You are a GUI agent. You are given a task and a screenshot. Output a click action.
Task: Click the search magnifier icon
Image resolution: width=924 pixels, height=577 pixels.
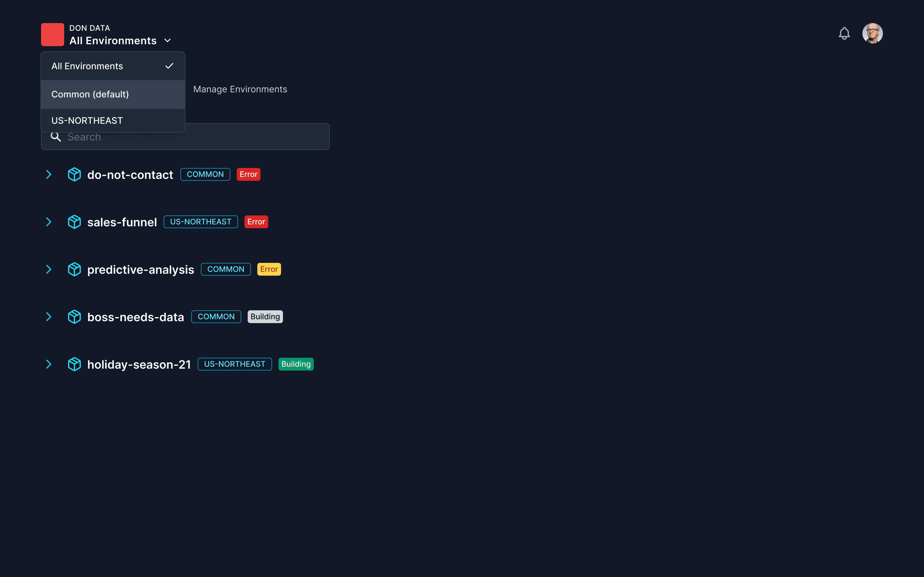coord(56,137)
